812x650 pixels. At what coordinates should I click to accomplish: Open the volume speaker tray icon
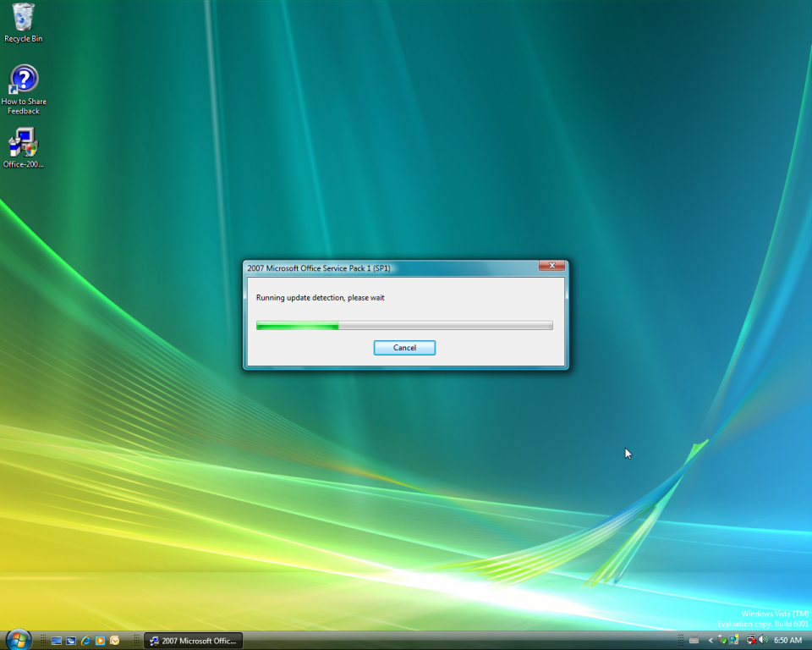coord(763,641)
